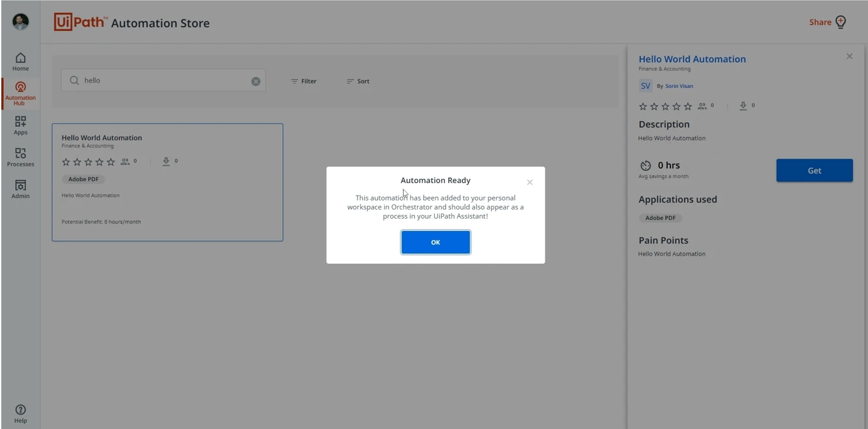Click Automation Ready dialog title
868x429 pixels.
tap(435, 181)
